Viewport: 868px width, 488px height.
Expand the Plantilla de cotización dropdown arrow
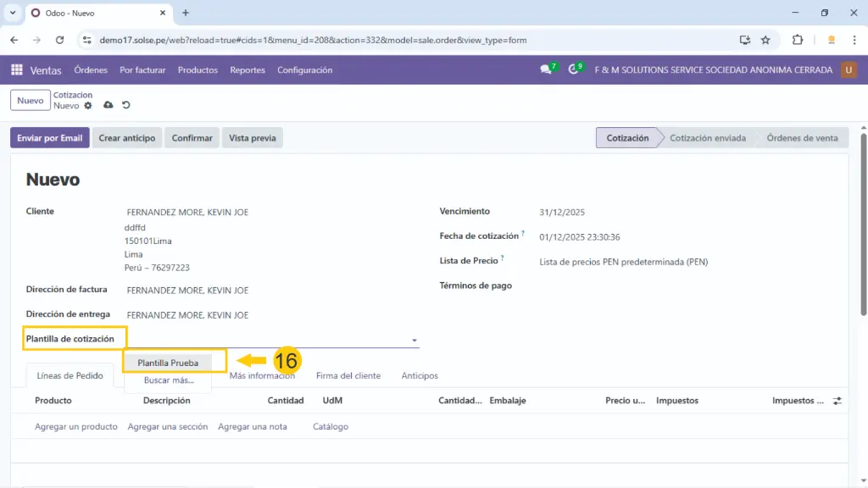click(x=415, y=341)
